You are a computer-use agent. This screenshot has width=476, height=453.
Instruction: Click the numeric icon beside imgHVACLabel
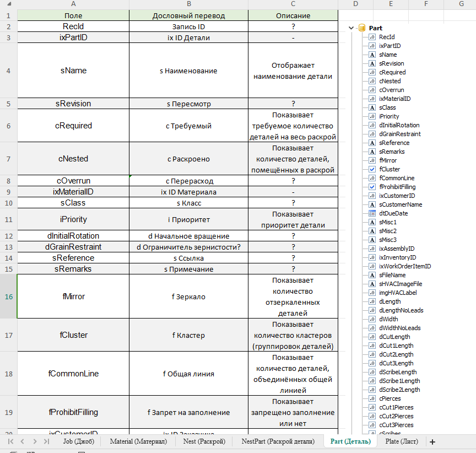coord(372,293)
